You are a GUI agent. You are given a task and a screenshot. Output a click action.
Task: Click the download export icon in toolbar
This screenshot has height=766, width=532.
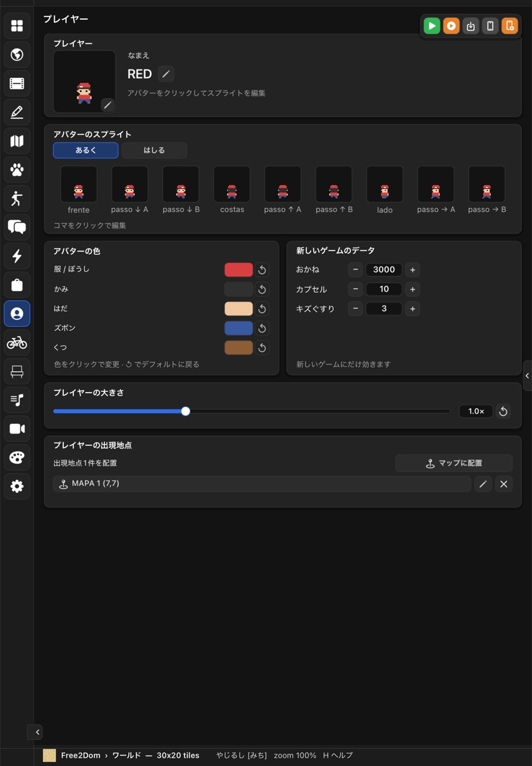point(471,26)
